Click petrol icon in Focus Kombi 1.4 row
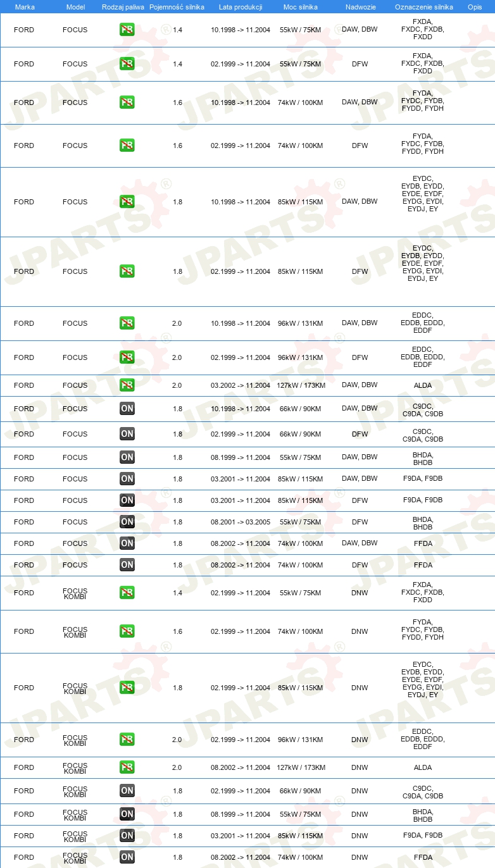The width and height of the screenshot is (495, 868). pyautogui.click(x=127, y=593)
